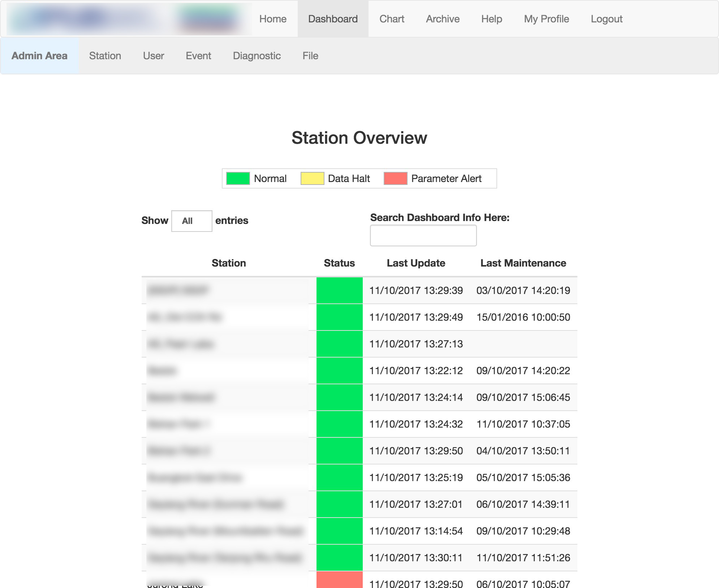Screen dimensions: 719x588
Task: Open the File admin section
Action: tap(310, 56)
